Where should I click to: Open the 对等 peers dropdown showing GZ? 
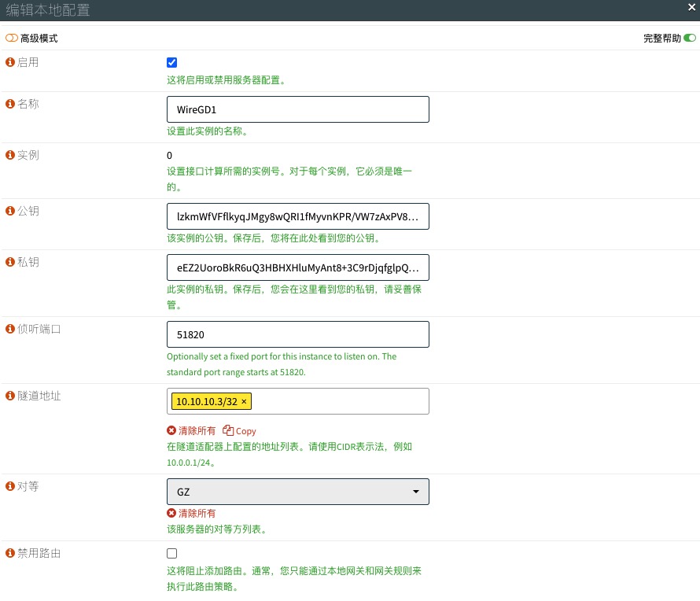(x=297, y=492)
